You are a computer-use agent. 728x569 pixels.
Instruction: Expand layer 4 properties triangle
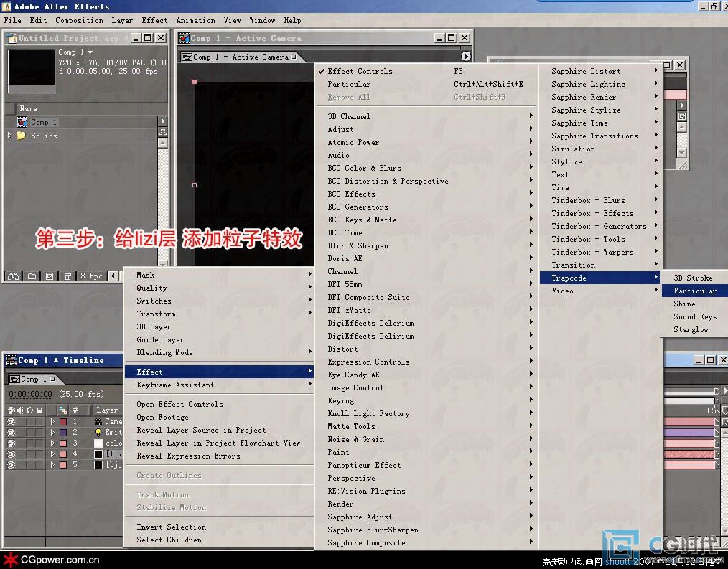click(x=52, y=454)
